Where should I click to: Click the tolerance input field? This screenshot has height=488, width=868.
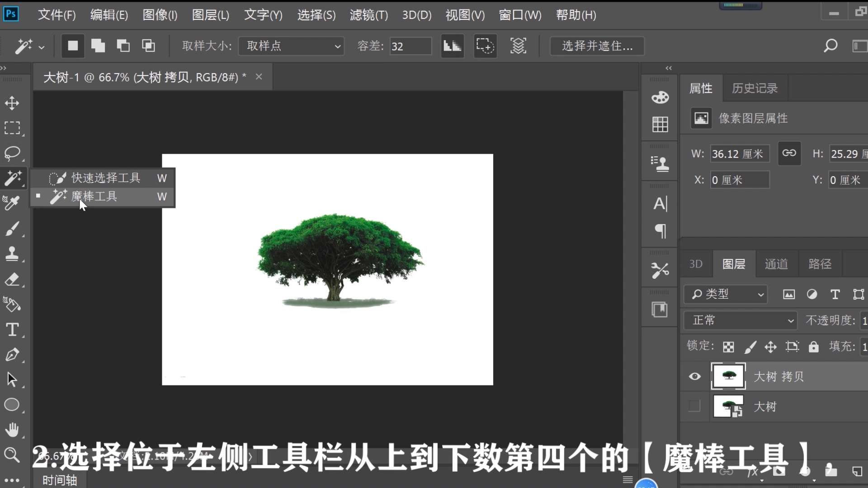pos(410,46)
